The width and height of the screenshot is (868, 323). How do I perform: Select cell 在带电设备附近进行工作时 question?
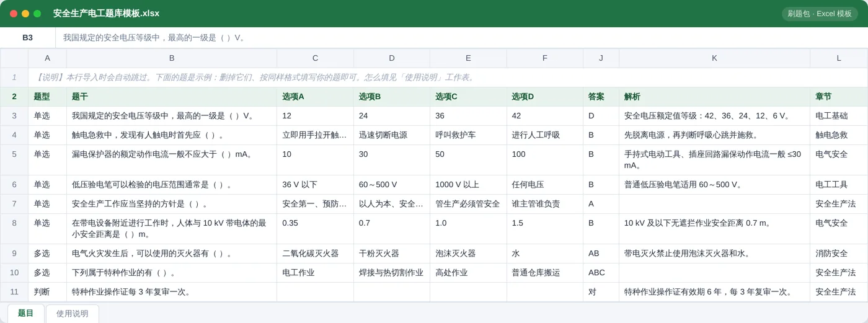pyautogui.click(x=172, y=229)
